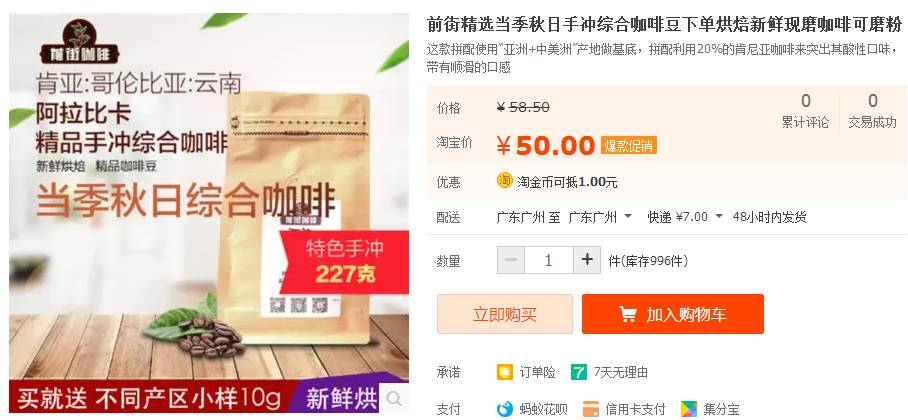Viewport: 908px width, 420px height.
Task: Open the 累计评论 reviews count
Action: tap(805, 111)
